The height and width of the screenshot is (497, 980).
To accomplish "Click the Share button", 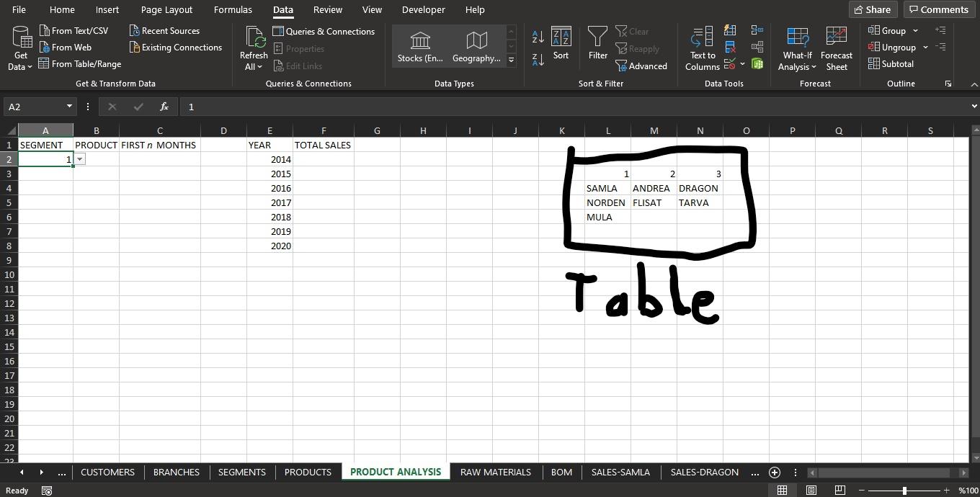I will (x=873, y=9).
